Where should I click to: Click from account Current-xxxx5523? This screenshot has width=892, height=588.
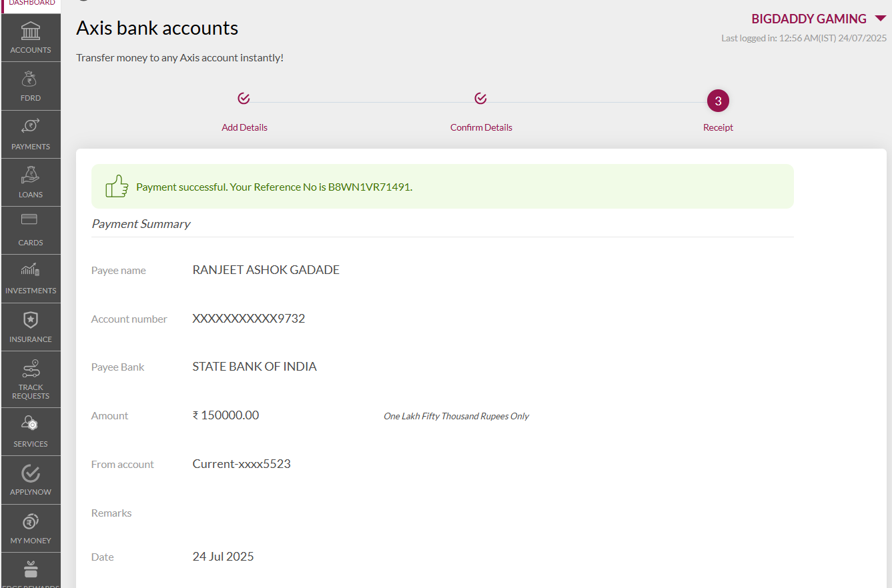(242, 464)
